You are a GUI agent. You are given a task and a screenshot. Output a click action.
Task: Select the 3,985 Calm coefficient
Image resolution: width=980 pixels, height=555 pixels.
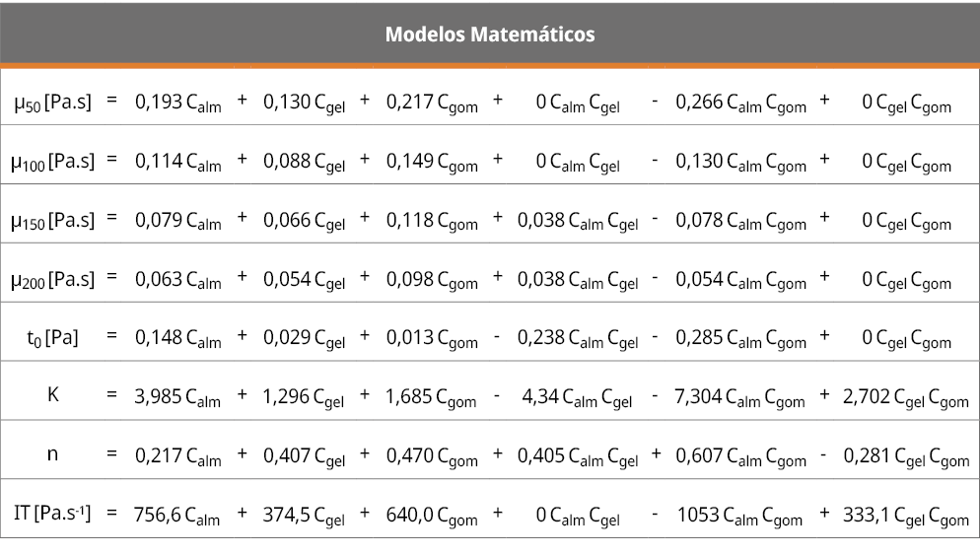coord(178,398)
